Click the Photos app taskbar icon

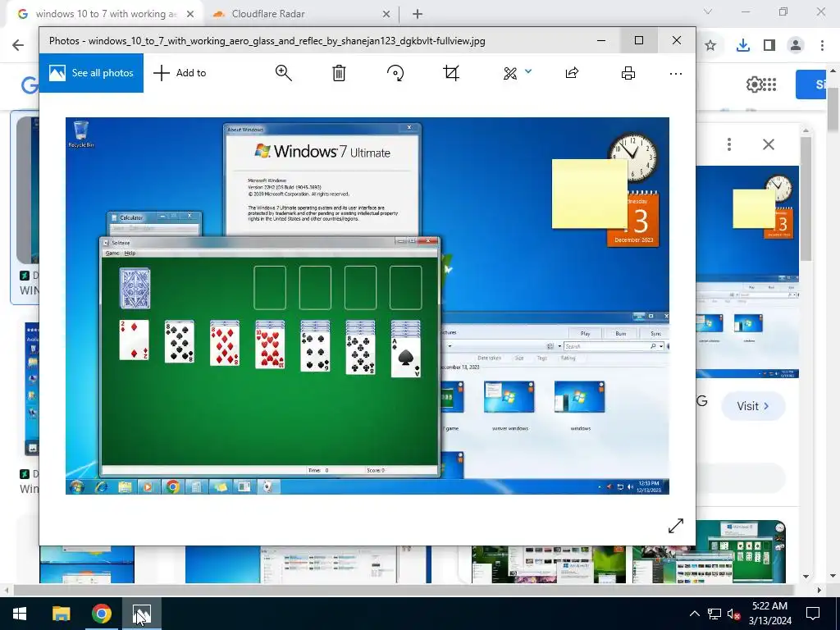(142, 614)
